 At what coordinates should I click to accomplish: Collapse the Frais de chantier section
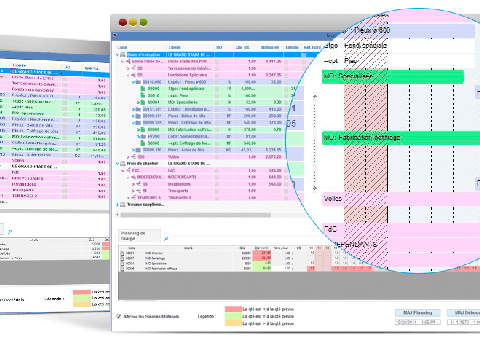(x=117, y=164)
